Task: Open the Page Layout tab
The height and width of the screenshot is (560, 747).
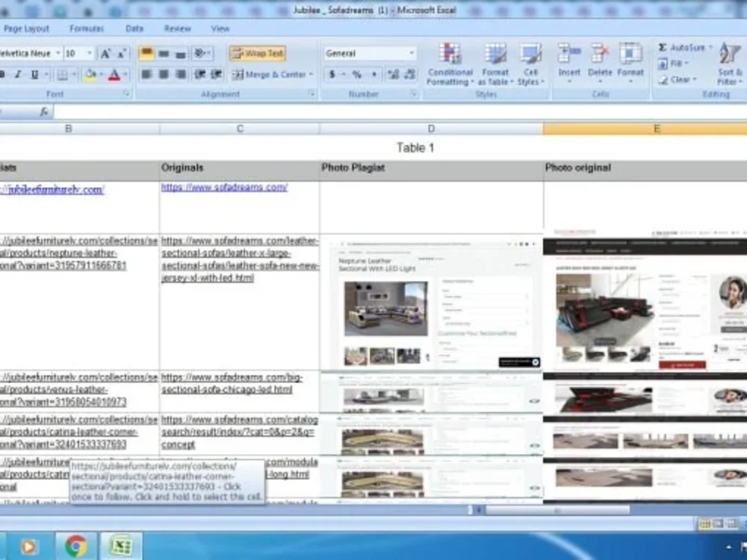Action: coord(26,28)
